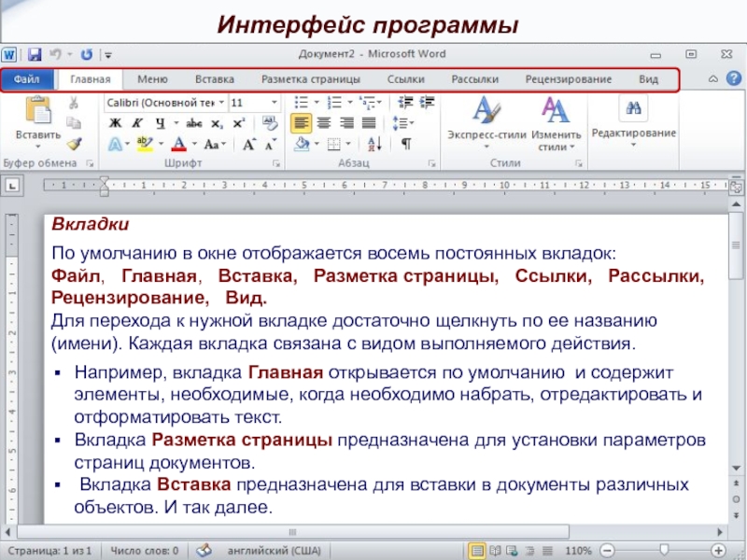Click the Экспресс-стили button

486,121
